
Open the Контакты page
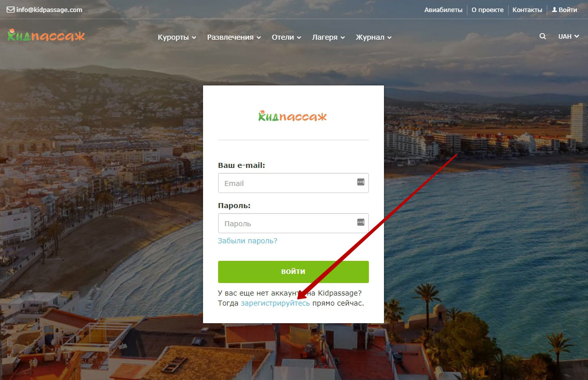(527, 10)
